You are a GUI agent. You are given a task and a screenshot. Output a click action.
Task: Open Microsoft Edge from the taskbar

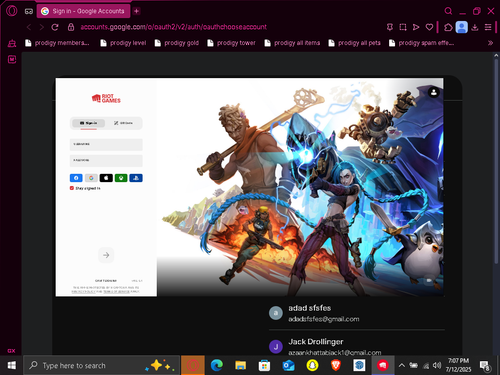click(217, 365)
